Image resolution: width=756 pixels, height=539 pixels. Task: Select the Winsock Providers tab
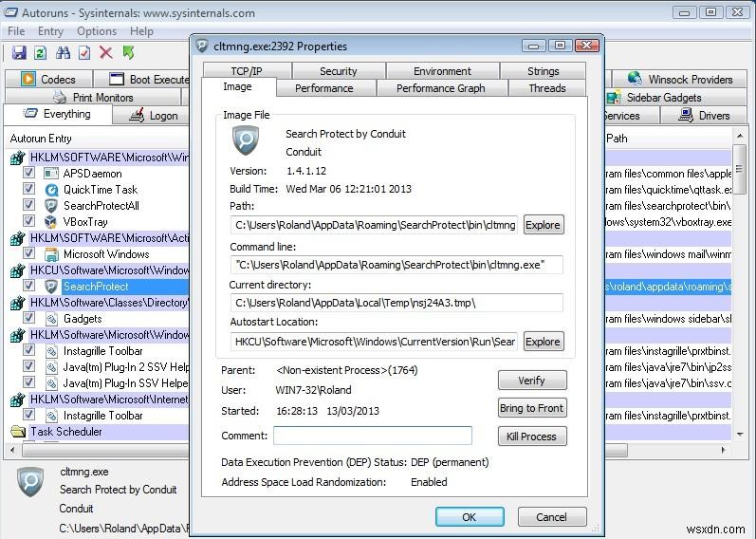680,79
